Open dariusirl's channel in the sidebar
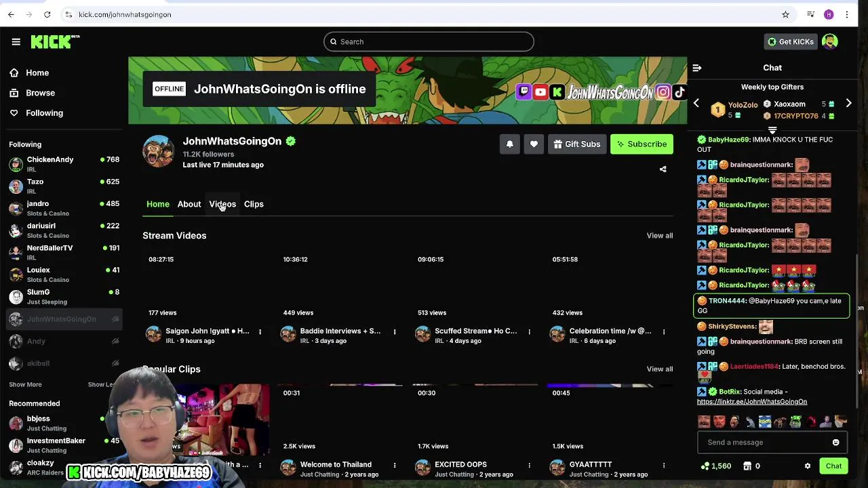 pos(64,230)
